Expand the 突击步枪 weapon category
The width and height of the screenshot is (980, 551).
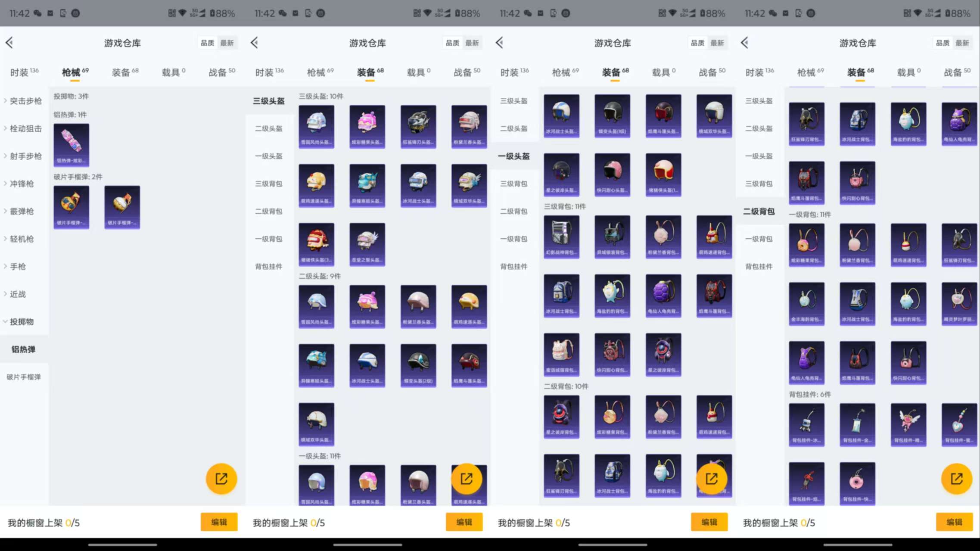click(x=24, y=101)
